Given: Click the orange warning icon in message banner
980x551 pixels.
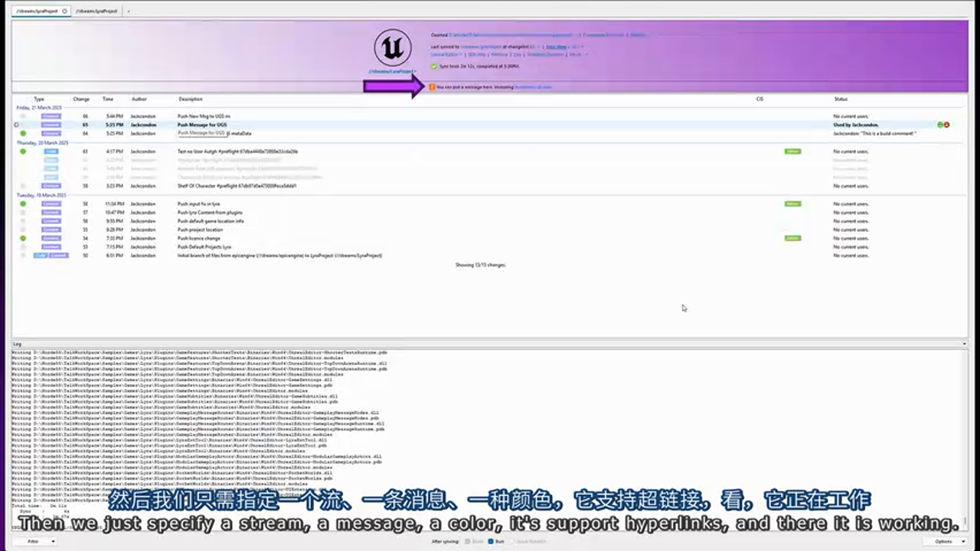Looking at the screenshot, I should [x=433, y=86].
